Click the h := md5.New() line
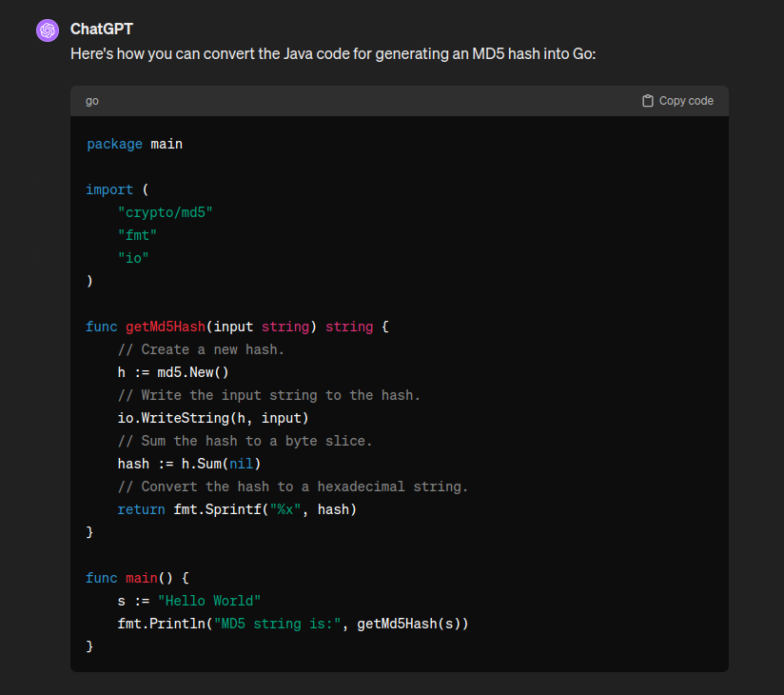 (x=173, y=372)
